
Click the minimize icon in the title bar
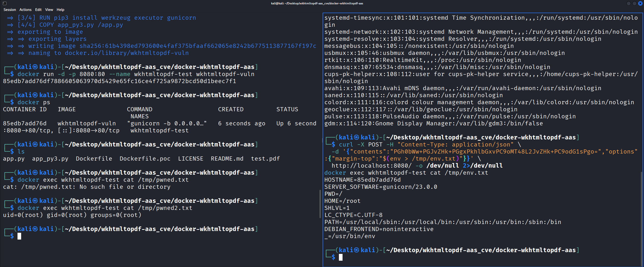(x=628, y=3)
